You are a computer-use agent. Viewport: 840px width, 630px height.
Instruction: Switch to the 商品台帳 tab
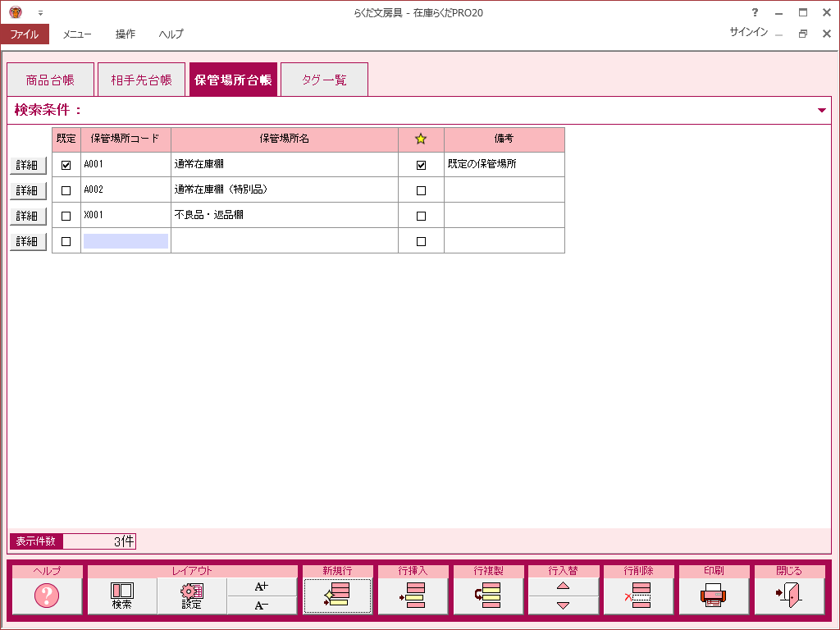tap(50, 80)
